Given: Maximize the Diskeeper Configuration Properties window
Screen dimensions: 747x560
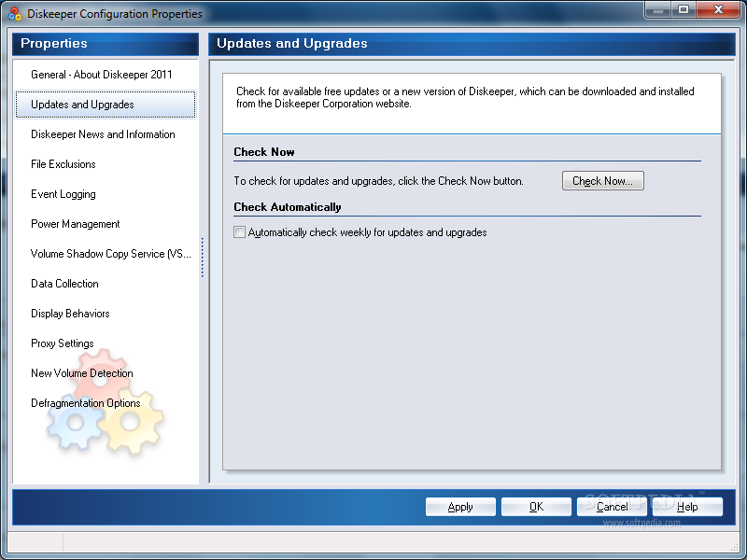Looking at the screenshot, I should pyautogui.click(x=684, y=10).
